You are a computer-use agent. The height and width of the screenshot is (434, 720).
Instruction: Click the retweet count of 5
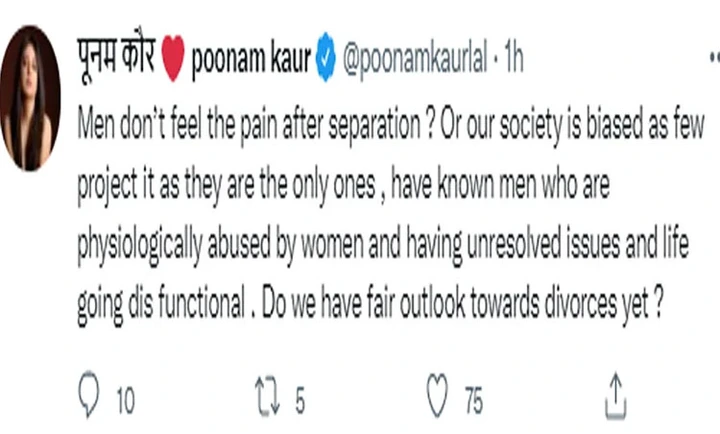click(x=298, y=401)
